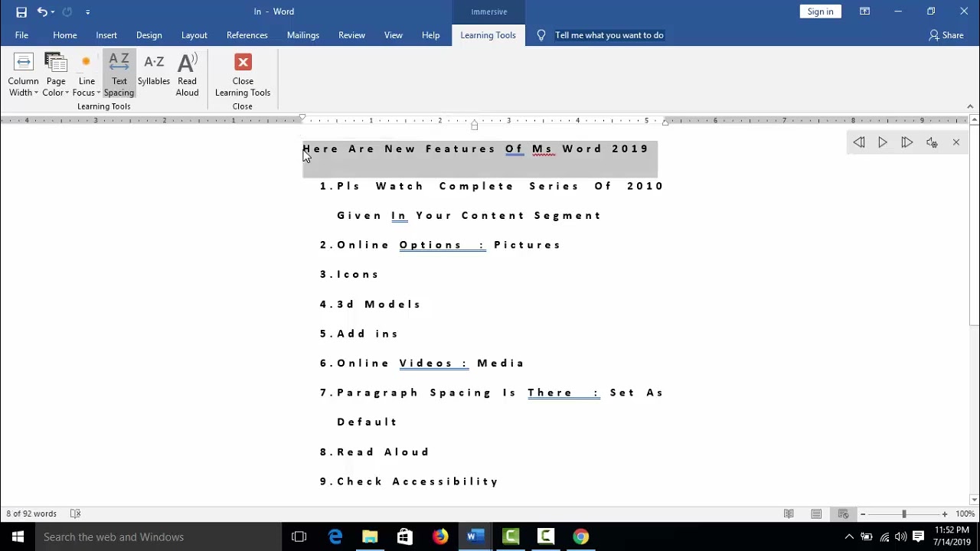The width and height of the screenshot is (980, 551).
Task: Save the document with the floppy disk icon
Action: point(21,11)
